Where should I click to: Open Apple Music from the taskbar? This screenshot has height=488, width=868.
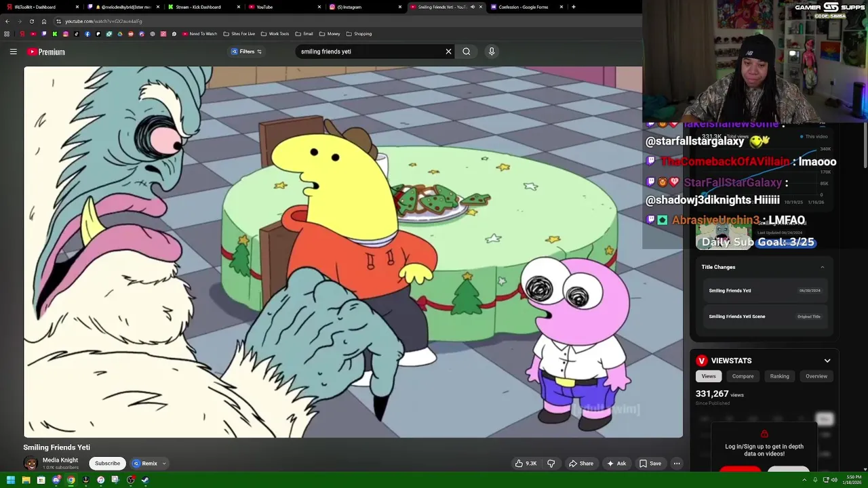(100, 480)
